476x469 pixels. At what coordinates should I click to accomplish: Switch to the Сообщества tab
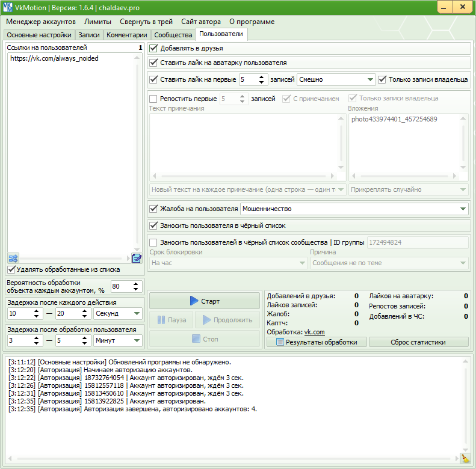[173, 35]
